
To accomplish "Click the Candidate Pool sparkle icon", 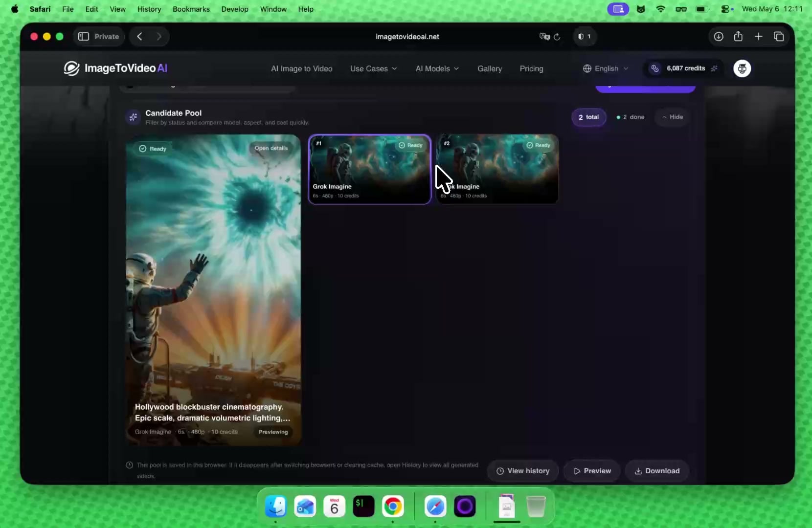I will coord(133,117).
